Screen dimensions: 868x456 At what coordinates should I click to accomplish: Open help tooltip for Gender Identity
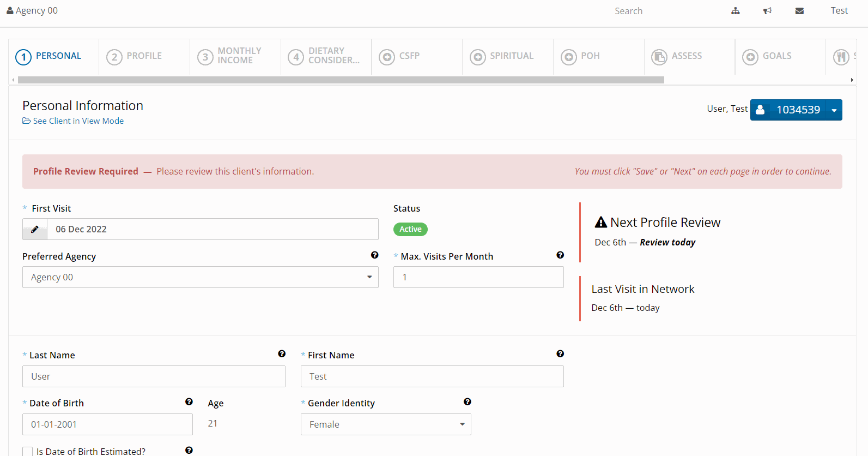467,402
